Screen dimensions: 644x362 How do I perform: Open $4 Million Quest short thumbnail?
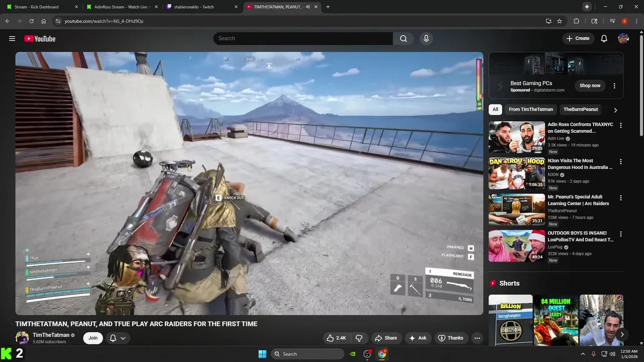[x=556, y=320]
